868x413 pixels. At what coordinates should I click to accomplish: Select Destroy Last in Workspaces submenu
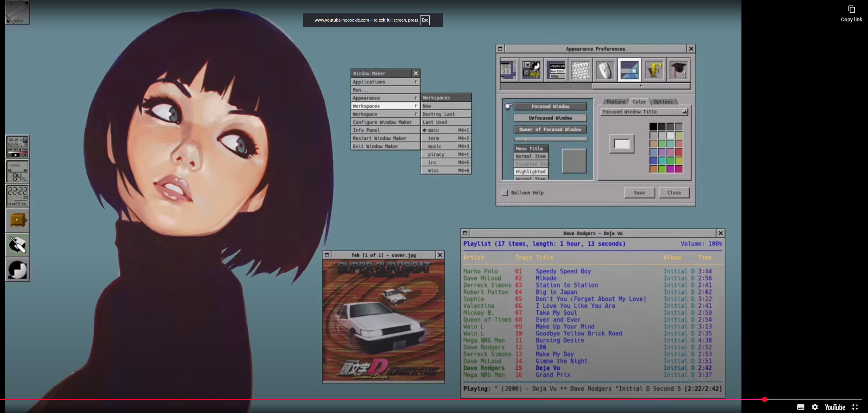click(x=446, y=114)
